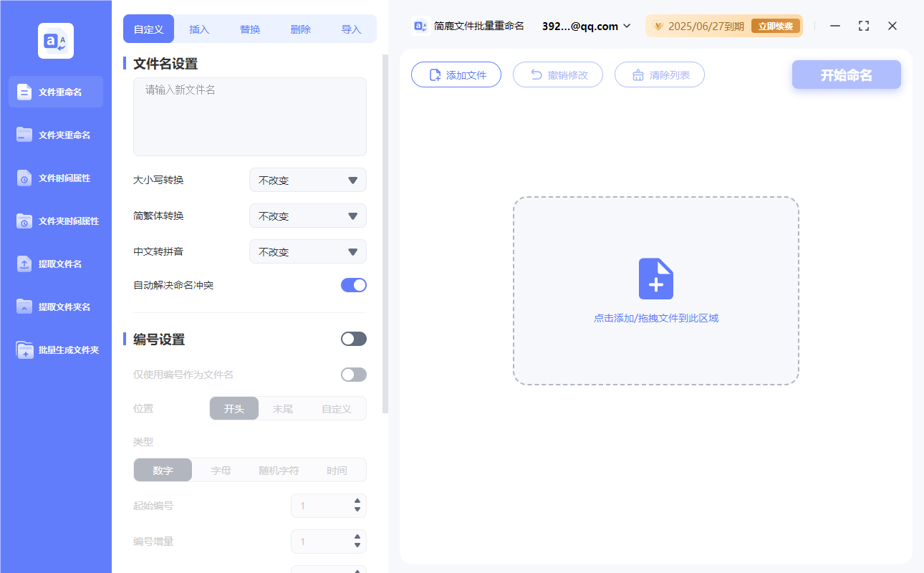
Task: Click the 请输入新文件名 input field
Action: pos(249,115)
